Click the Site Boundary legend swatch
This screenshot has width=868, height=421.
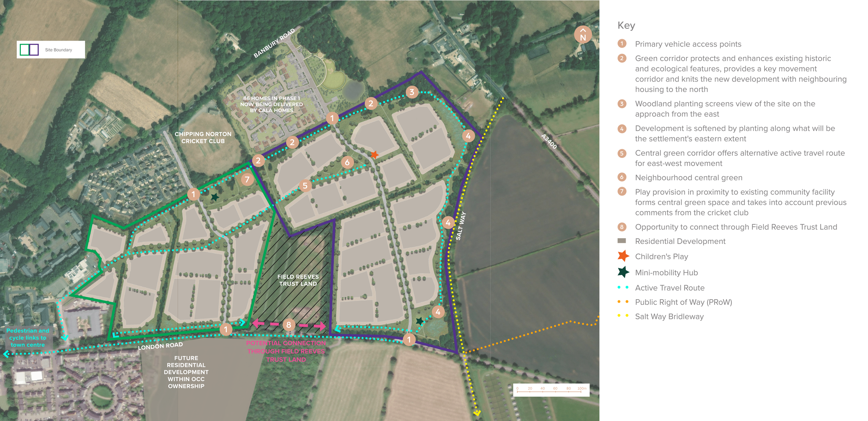[29, 50]
